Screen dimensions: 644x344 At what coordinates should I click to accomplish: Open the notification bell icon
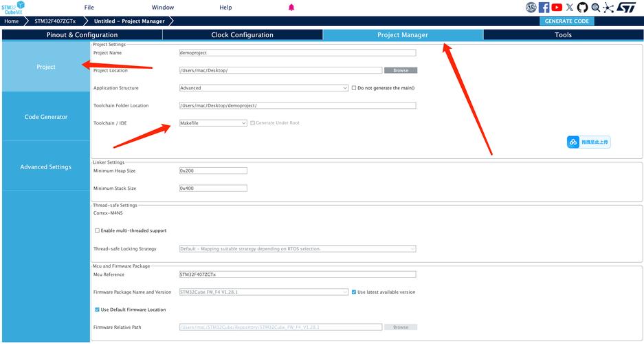[291, 8]
